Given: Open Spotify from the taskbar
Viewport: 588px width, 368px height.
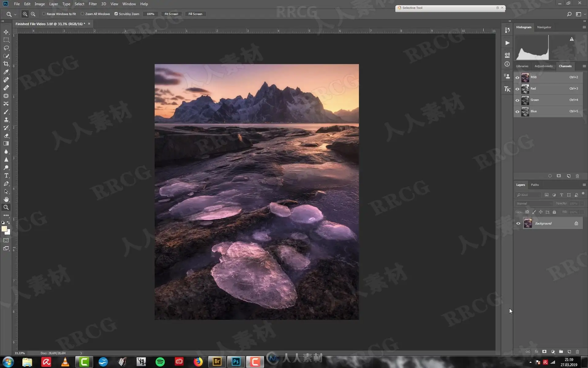Looking at the screenshot, I should coord(160,362).
